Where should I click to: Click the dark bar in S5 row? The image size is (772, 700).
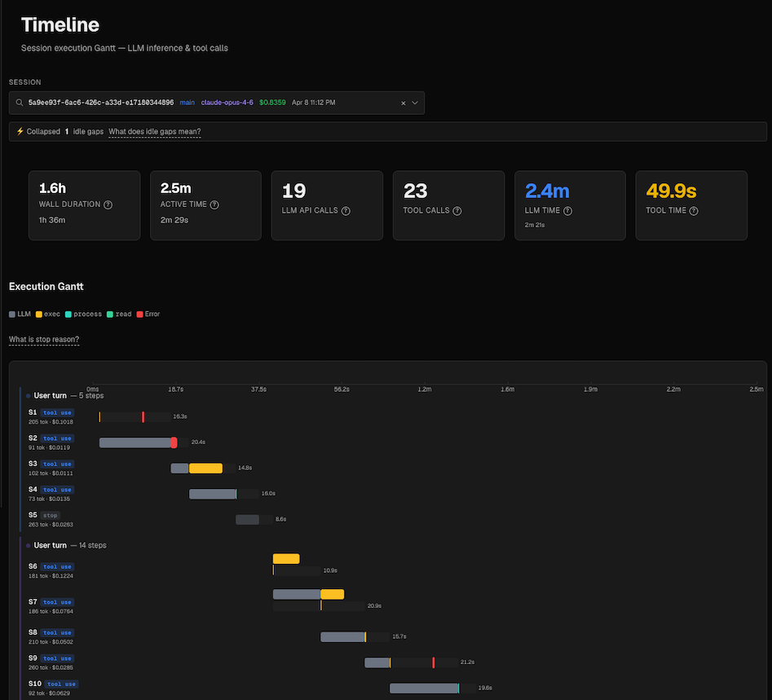tap(247, 519)
